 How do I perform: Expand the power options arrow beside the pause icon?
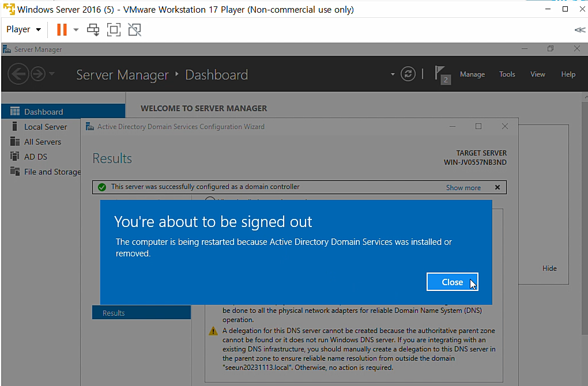(x=76, y=29)
